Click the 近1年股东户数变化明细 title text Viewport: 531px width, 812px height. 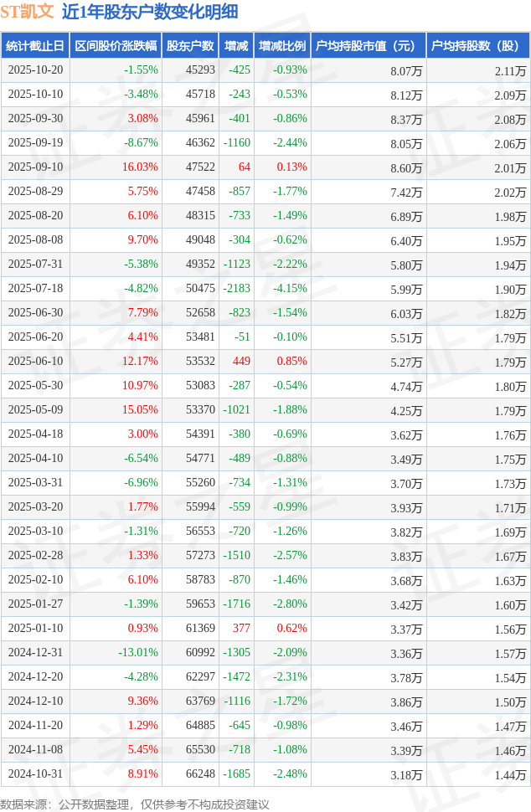coord(150,12)
